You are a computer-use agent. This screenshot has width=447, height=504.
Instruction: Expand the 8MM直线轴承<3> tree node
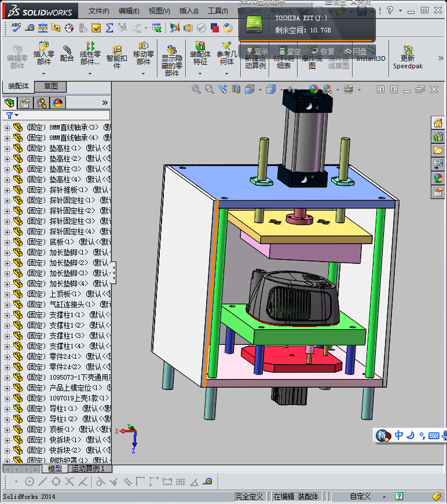pyautogui.click(x=7, y=128)
